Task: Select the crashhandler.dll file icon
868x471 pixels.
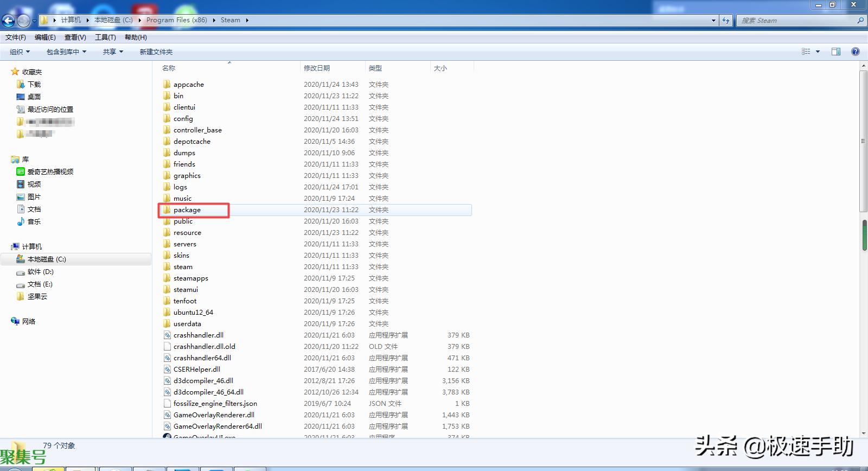Action: point(168,335)
